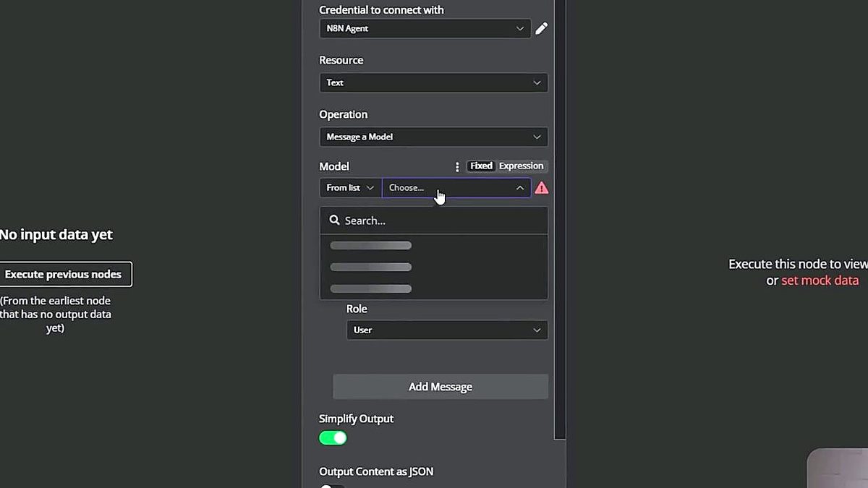Click the red warning triangle beside Model
This screenshot has width=868, height=488.
click(x=541, y=188)
